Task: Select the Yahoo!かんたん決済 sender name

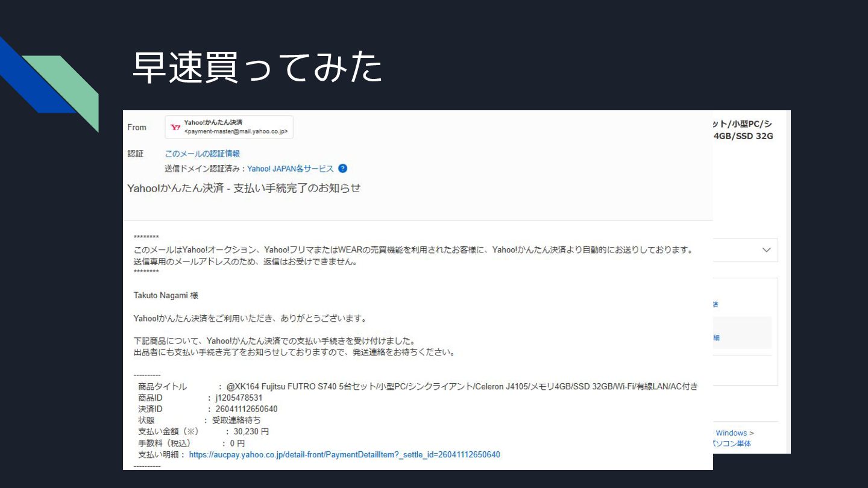Action: (213, 122)
